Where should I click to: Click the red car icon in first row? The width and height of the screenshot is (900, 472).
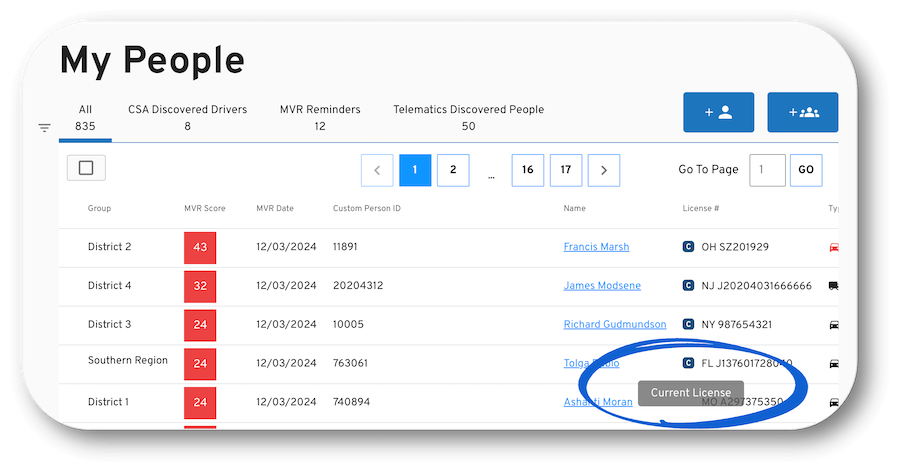click(833, 247)
